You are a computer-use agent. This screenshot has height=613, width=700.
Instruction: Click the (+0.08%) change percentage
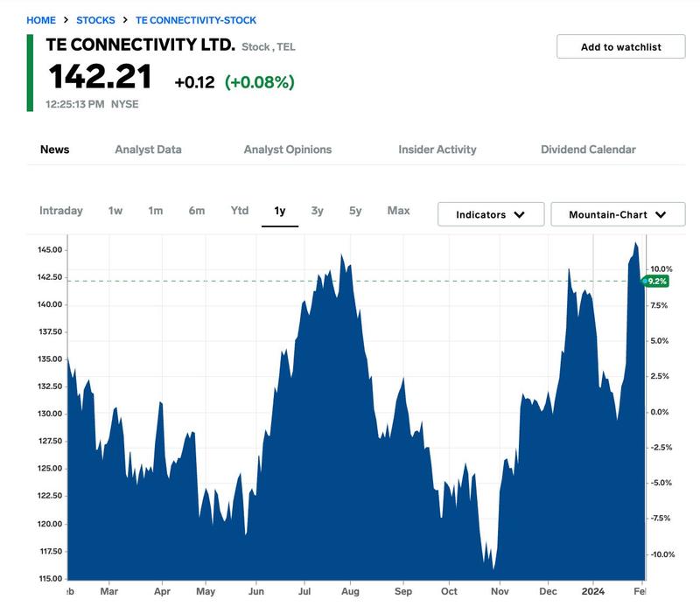tap(259, 82)
